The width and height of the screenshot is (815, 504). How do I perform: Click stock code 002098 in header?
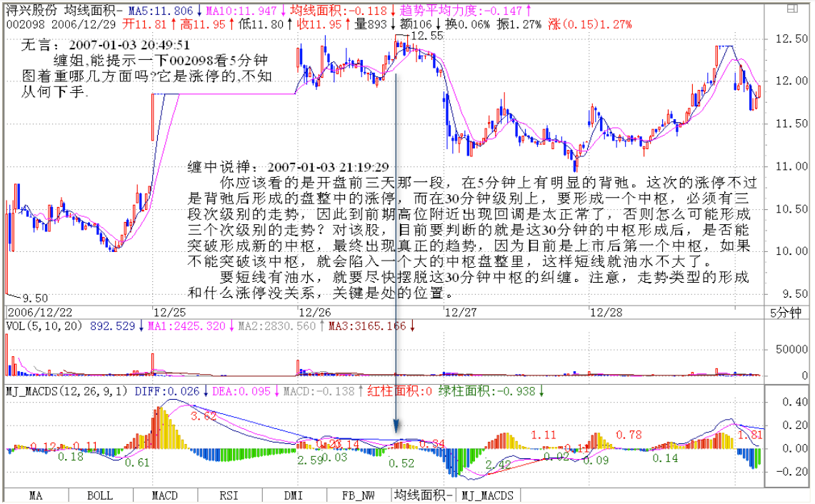(26, 24)
